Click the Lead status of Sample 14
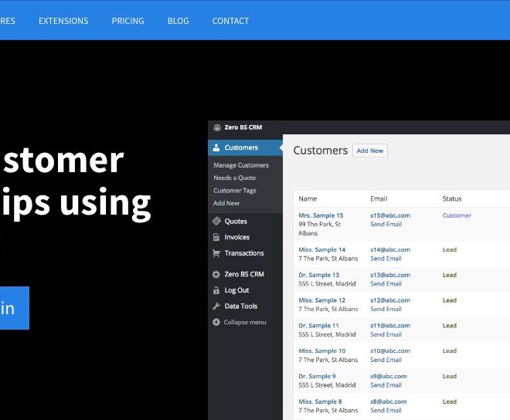The height and width of the screenshot is (420, 510). [x=450, y=249]
